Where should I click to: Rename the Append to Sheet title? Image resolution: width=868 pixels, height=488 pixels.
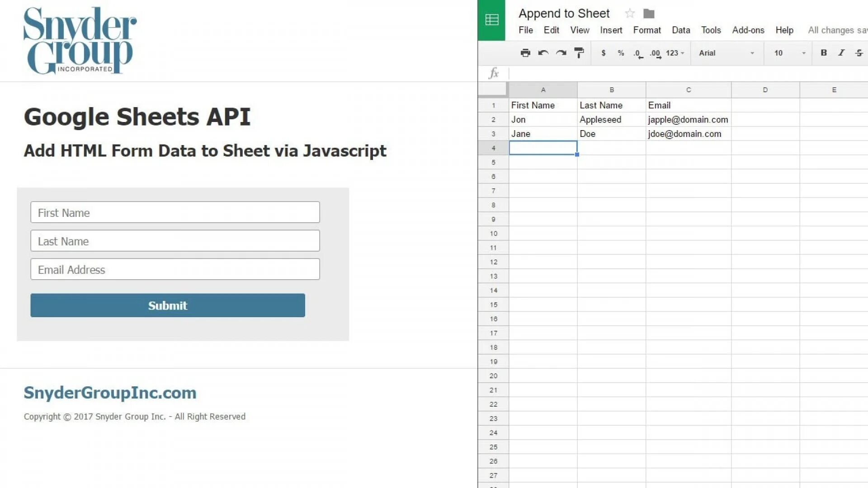(564, 14)
